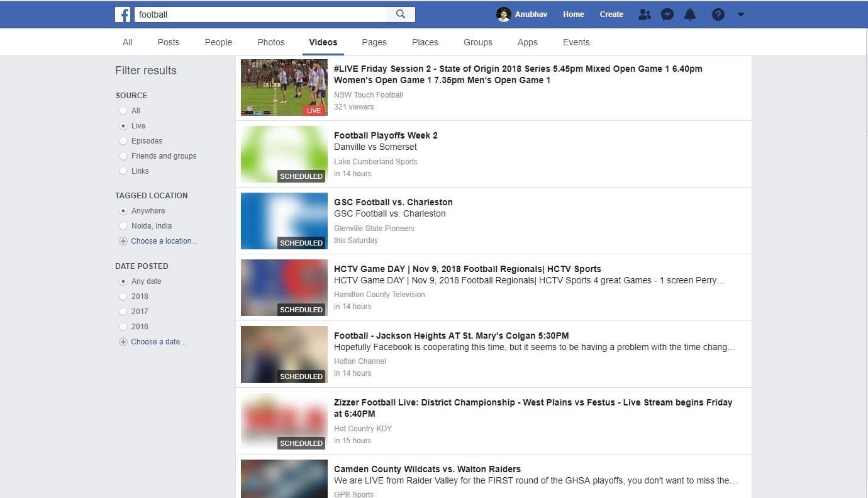868x498 pixels.
Task: Open Jackson Heights video thumbnail
Action: 284,354
